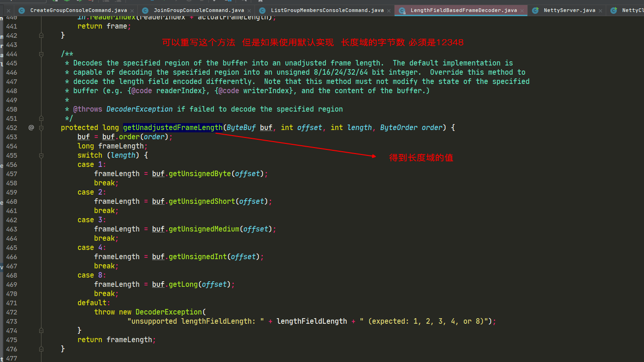This screenshot has height=362, width=644.
Task: Switch to NettyServer.java tab
Action: click(x=569, y=10)
